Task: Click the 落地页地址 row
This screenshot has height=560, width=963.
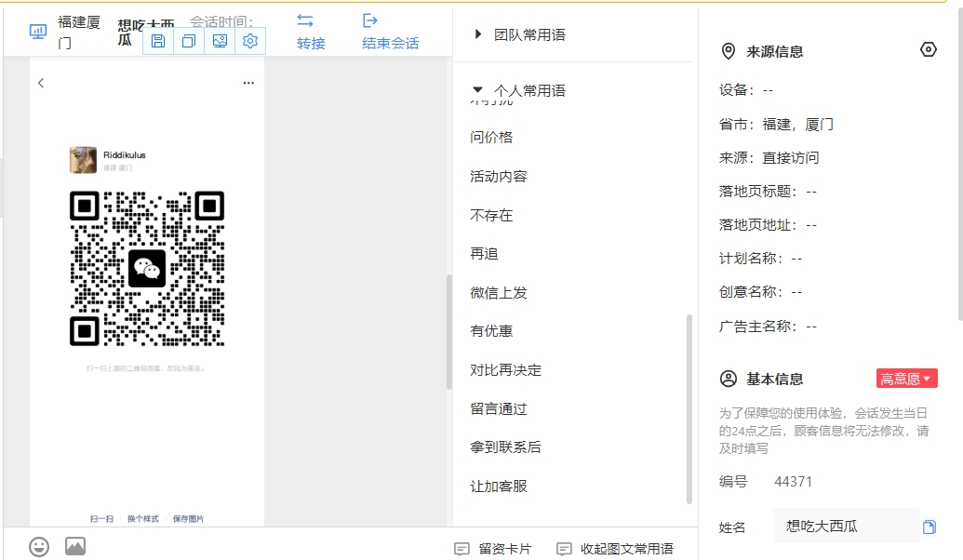Action: point(768,225)
